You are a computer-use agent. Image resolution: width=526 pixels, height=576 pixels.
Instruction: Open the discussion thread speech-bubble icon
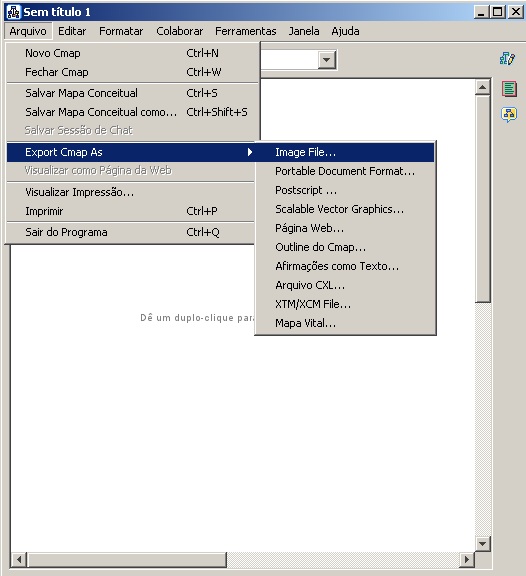point(509,115)
